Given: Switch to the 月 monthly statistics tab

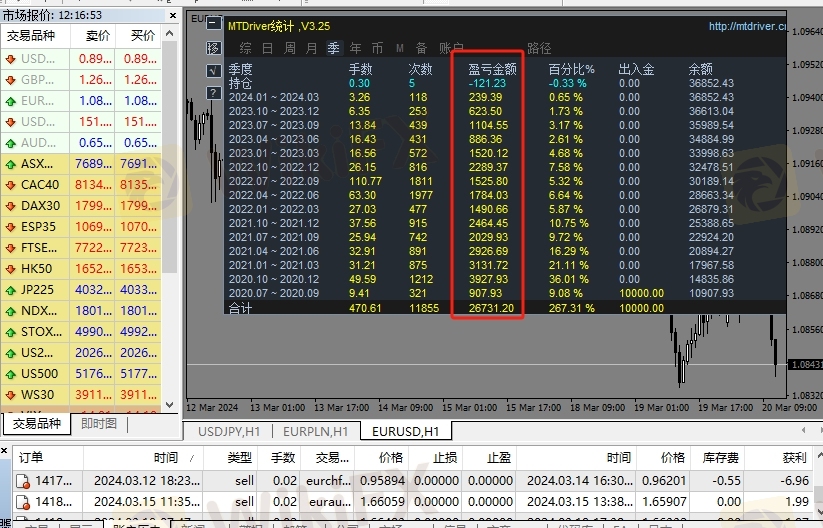Looking at the screenshot, I should 311,48.
